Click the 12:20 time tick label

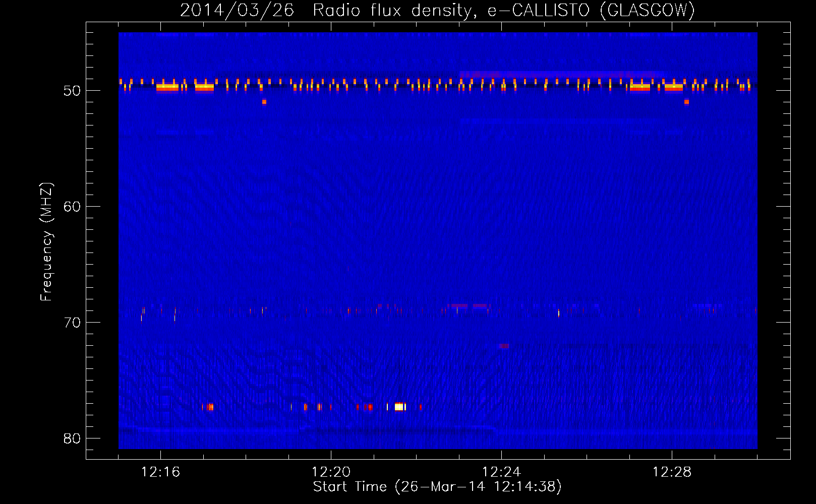tap(331, 472)
